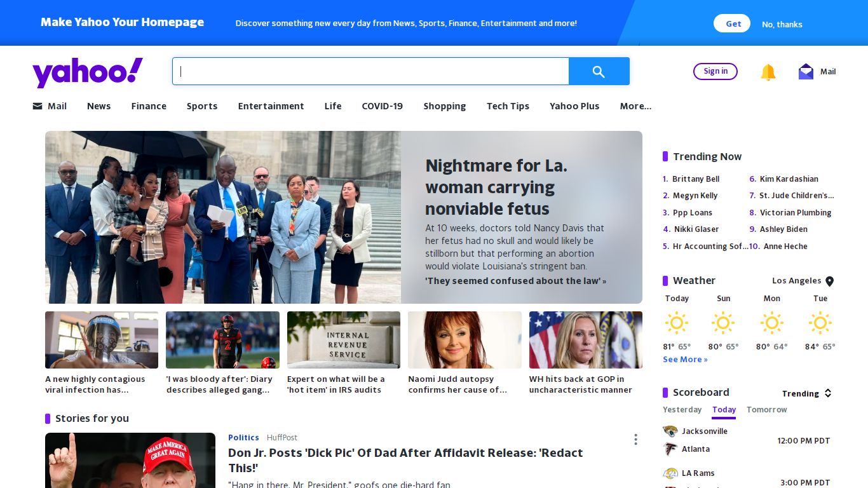Click the Jacksonville Jaguars team logo
This screenshot has height=488, width=868.
pos(670,431)
